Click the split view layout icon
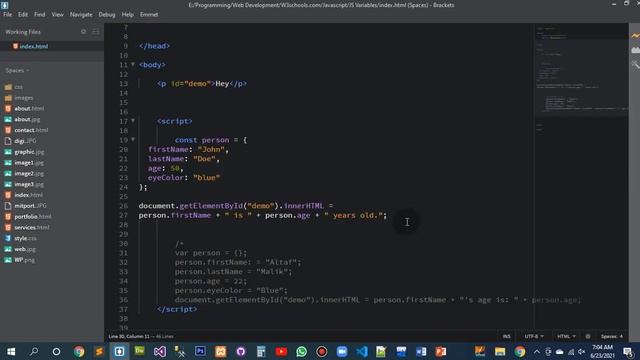Viewport: 640px width, 360px height. coord(96,31)
